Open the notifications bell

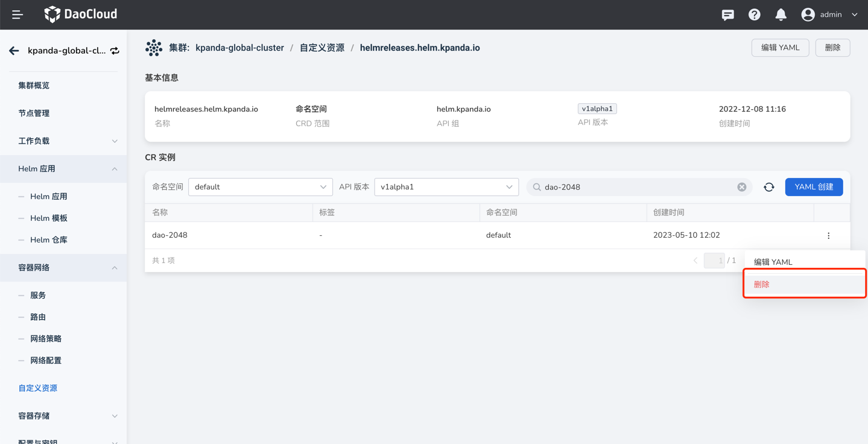pos(781,14)
